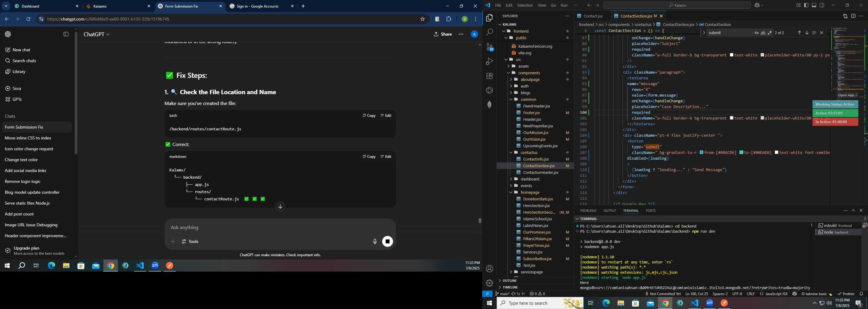Switch to Kalaams Chrome tab
This screenshot has width=868, height=309.
118,6
